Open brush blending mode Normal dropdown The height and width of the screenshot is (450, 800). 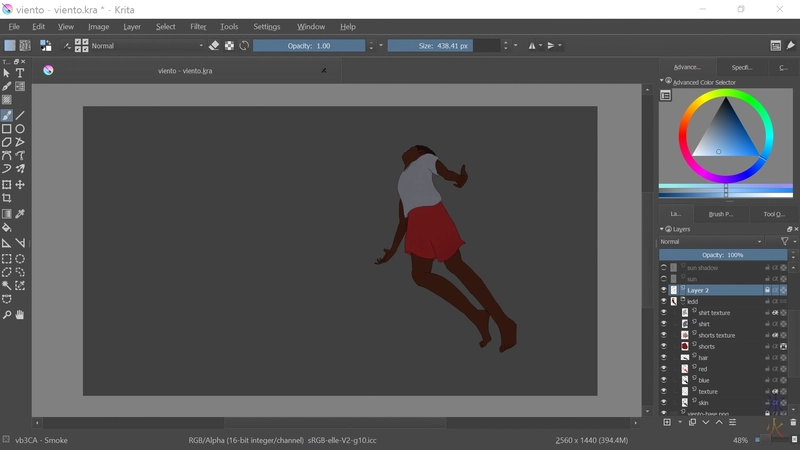(146, 46)
